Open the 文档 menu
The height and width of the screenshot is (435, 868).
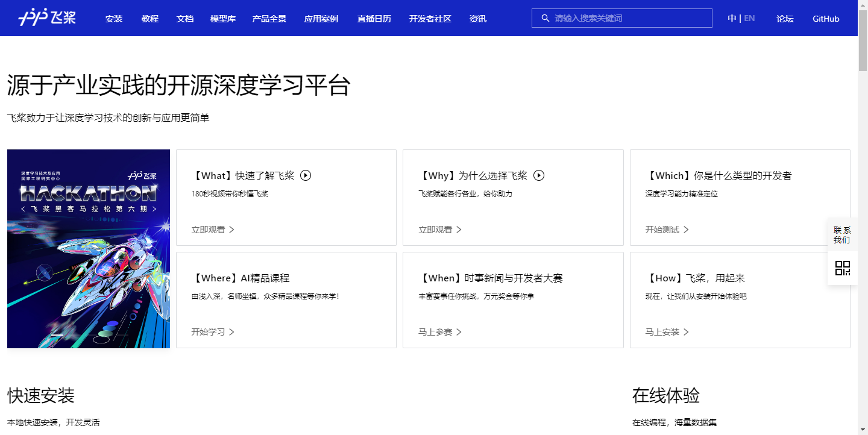pos(185,19)
